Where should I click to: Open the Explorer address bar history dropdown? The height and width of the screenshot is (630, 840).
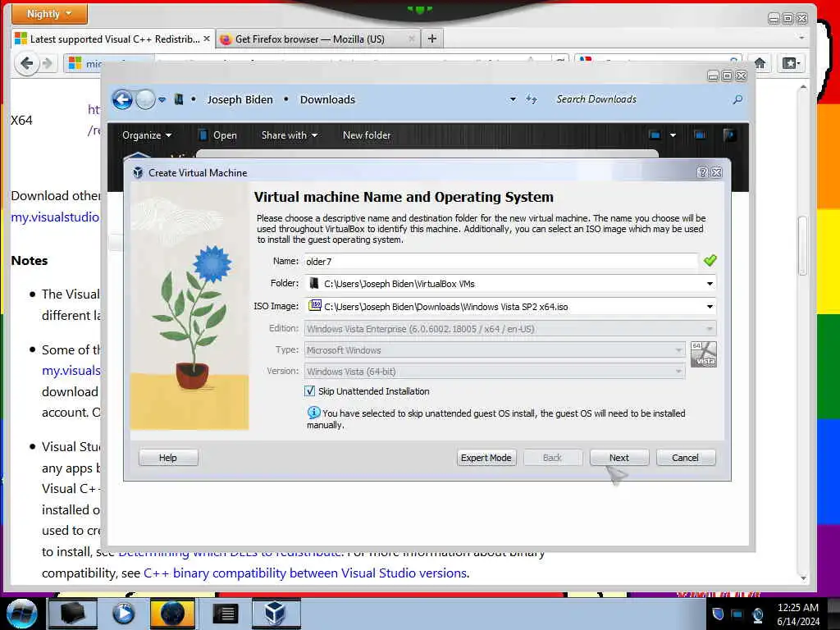click(513, 99)
